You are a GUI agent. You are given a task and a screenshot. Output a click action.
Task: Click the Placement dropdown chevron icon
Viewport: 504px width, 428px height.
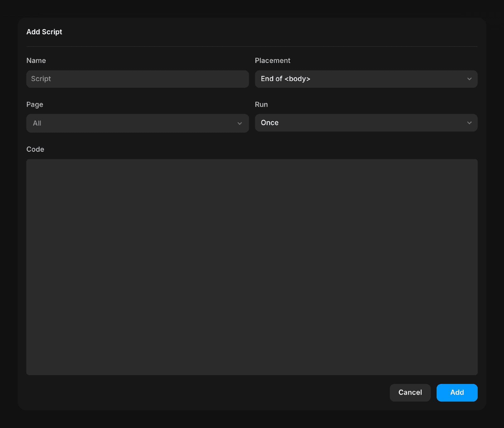click(469, 79)
